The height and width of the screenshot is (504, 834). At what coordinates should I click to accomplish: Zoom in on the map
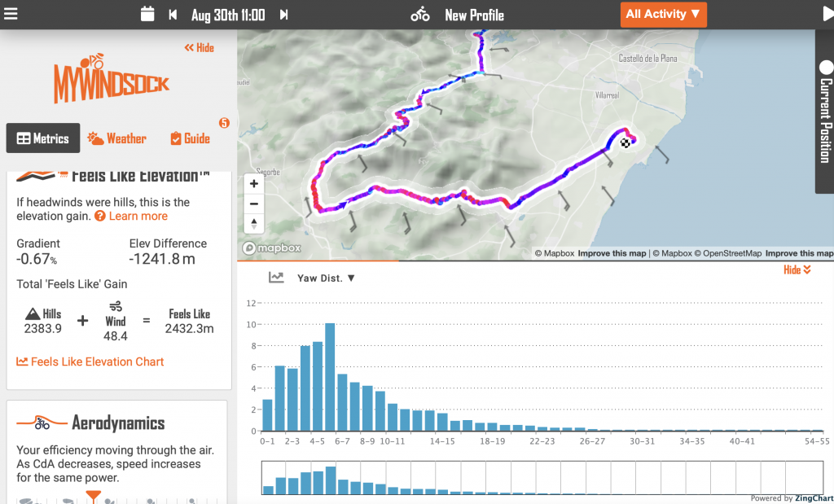(254, 184)
